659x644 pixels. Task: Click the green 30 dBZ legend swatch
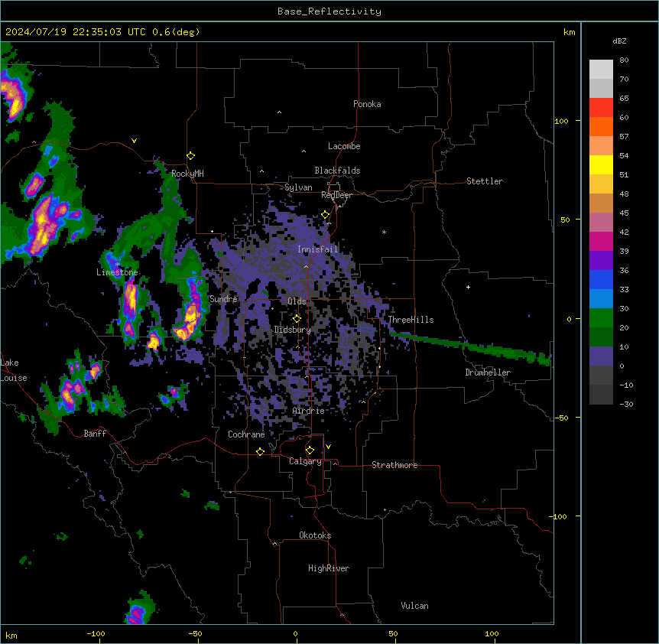pyautogui.click(x=601, y=318)
